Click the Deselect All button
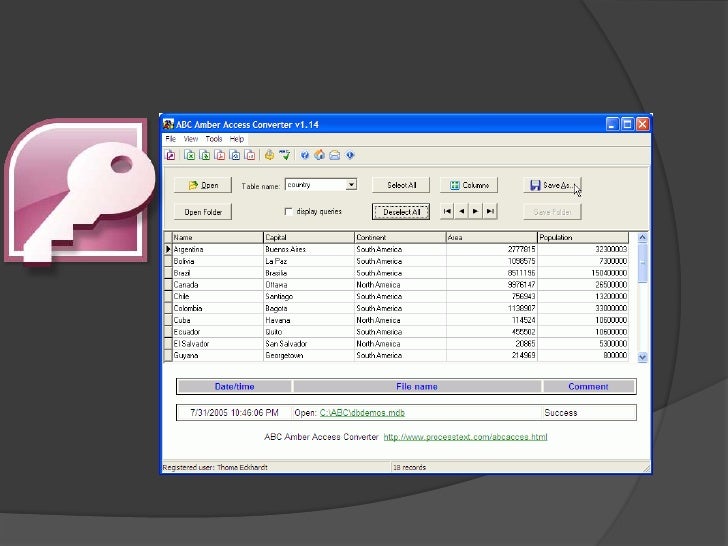 [x=401, y=212]
